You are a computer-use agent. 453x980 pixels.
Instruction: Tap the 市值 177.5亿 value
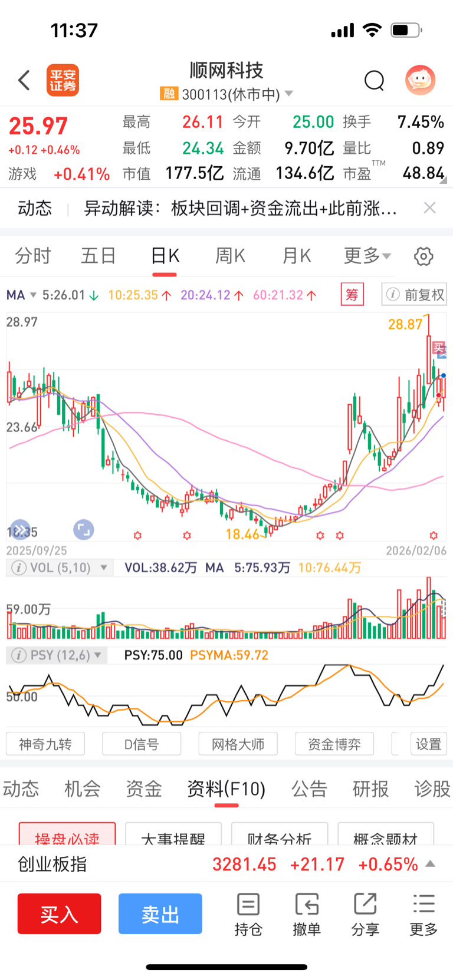click(x=195, y=173)
